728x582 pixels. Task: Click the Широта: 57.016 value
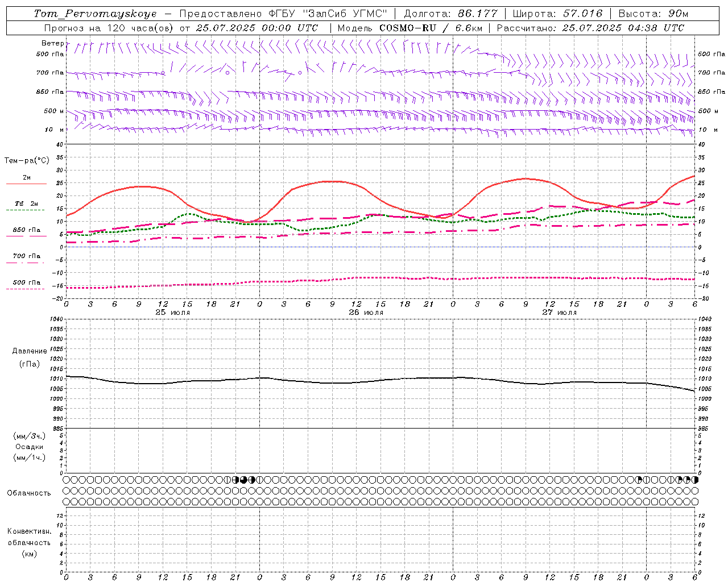coord(557,13)
